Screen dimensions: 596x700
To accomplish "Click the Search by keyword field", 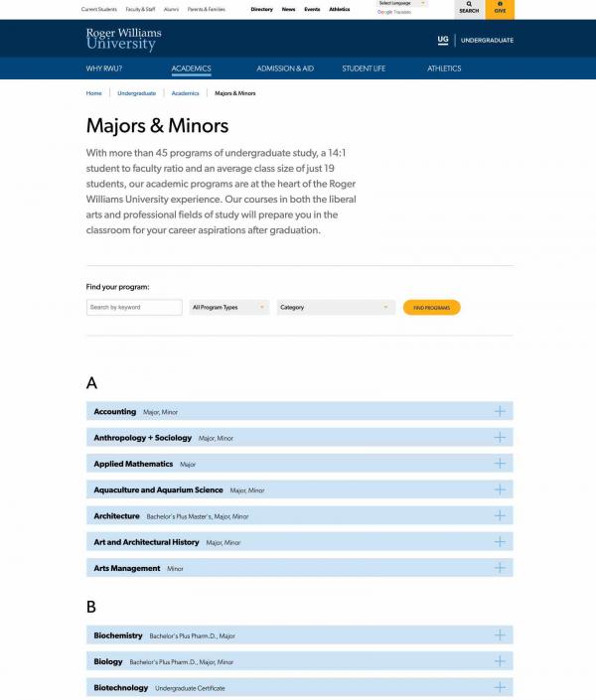I will 134,307.
